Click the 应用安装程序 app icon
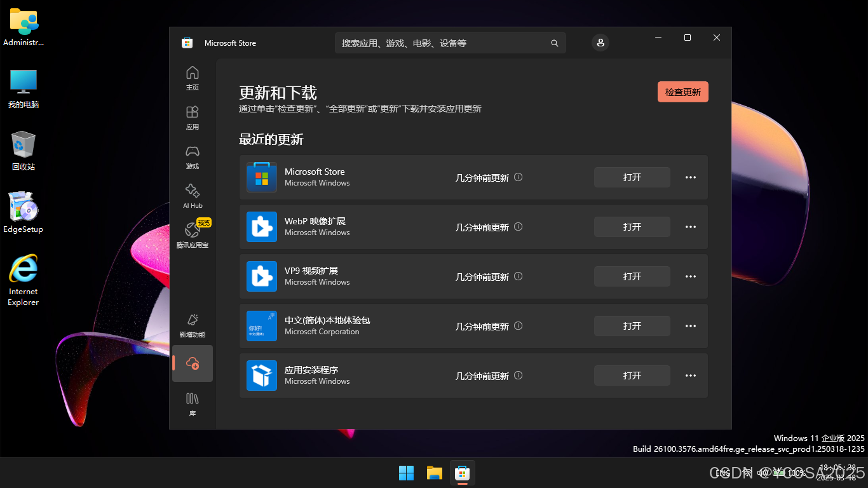Screen dimensions: 868x488 click(x=262, y=376)
